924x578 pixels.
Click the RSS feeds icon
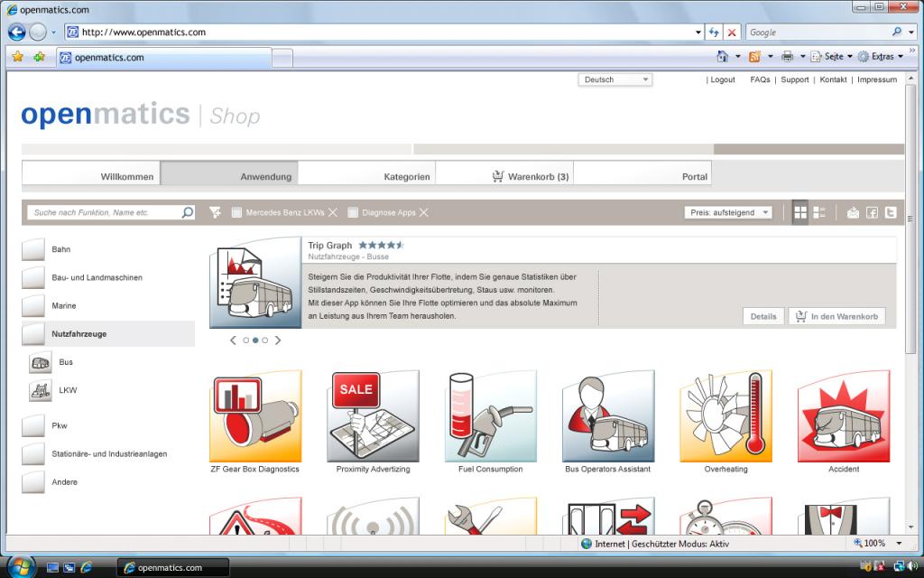754,56
